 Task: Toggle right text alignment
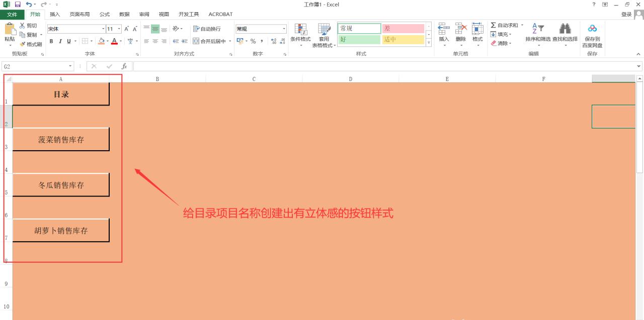click(164, 41)
